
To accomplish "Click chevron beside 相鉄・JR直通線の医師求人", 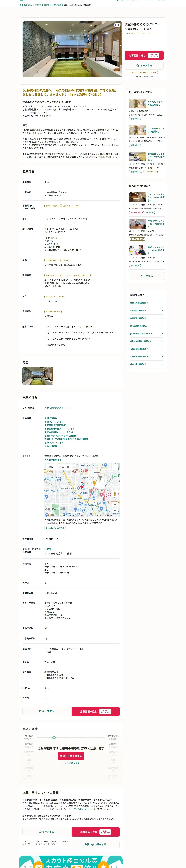I will pos(162,341).
